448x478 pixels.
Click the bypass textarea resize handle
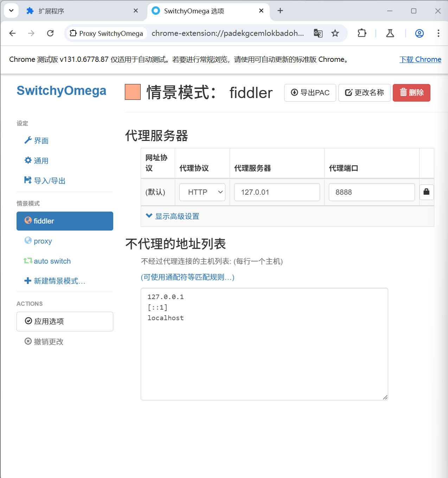385,397
